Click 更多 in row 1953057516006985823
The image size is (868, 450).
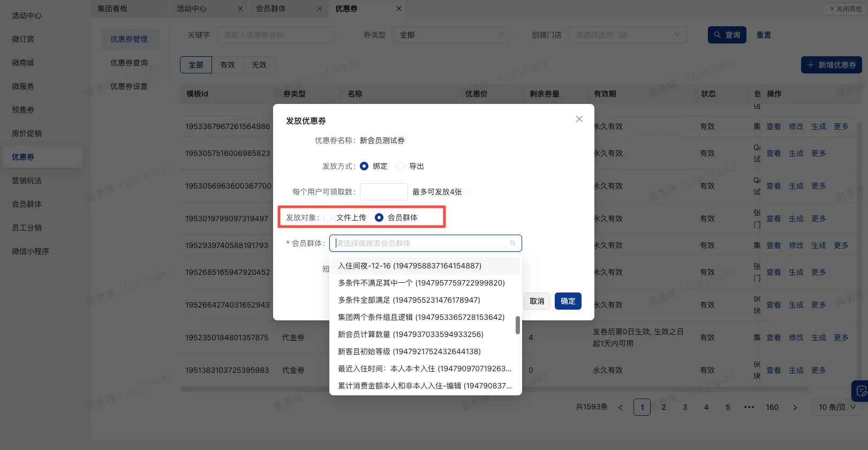point(819,153)
